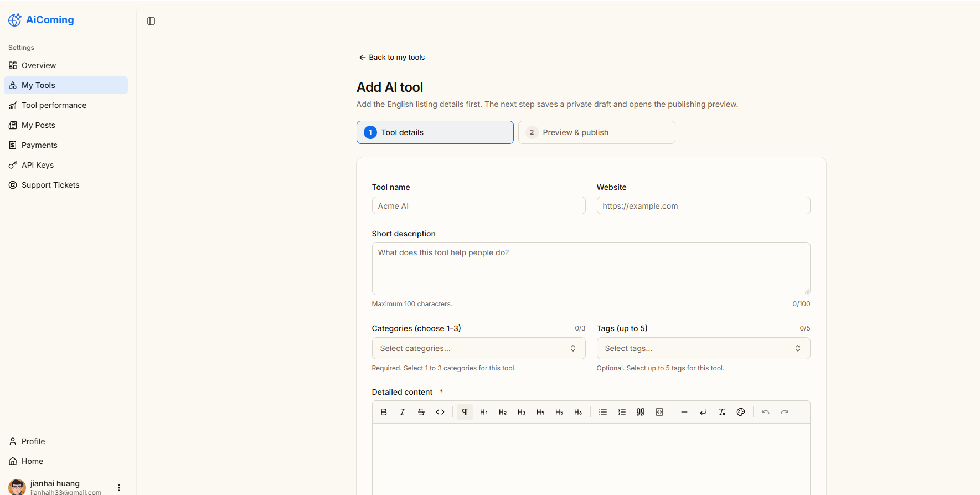Open My Posts in the sidebar
Screen dimensions: 980x495
66,125
